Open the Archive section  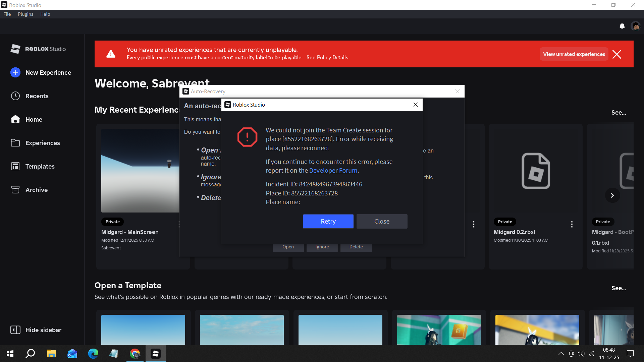36,190
